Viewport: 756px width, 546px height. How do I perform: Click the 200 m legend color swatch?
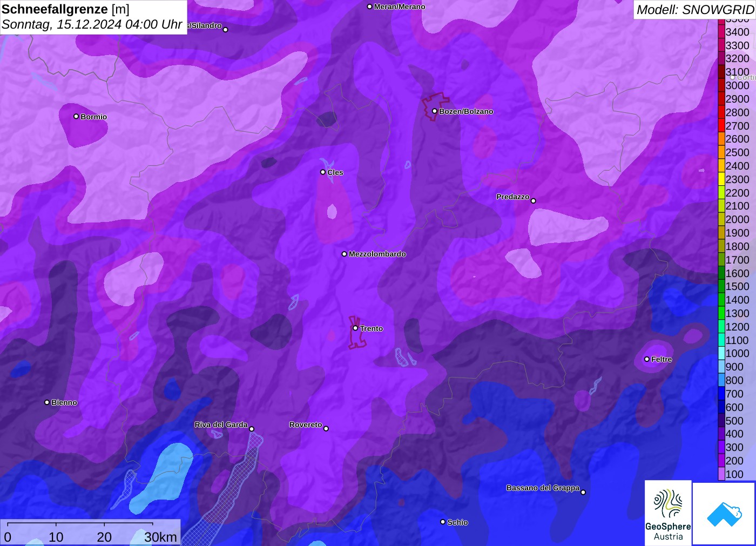coord(721,461)
